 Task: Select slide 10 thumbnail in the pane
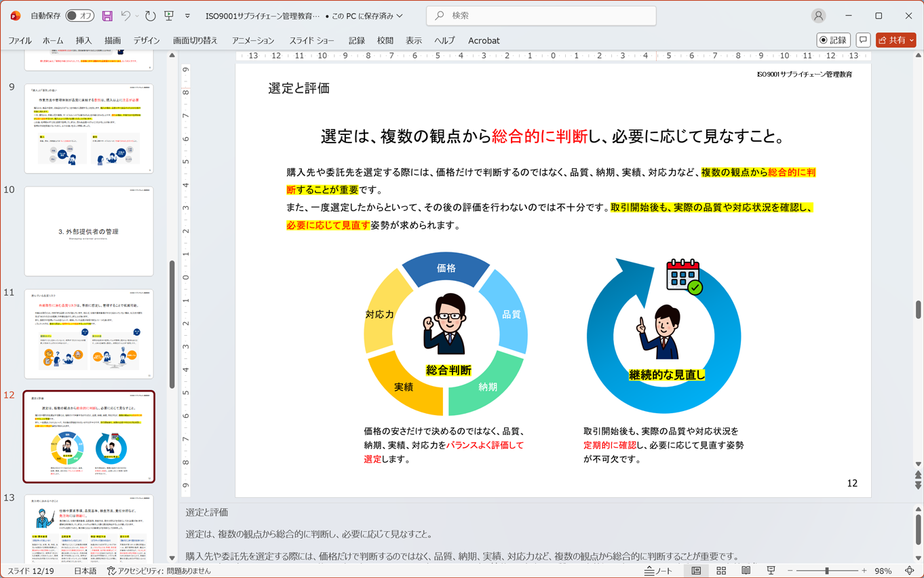[89, 232]
